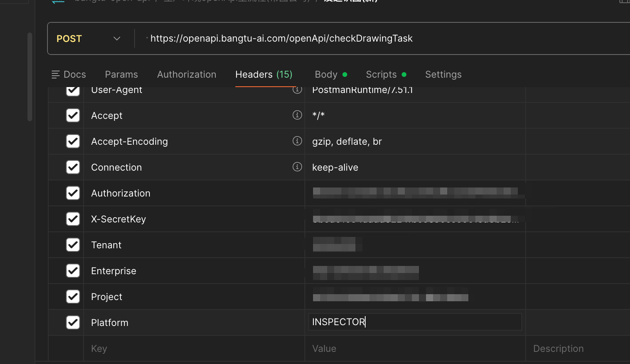This screenshot has width=630, height=364.
Task: Open the Docs panel icon
Action: (x=56, y=75)
